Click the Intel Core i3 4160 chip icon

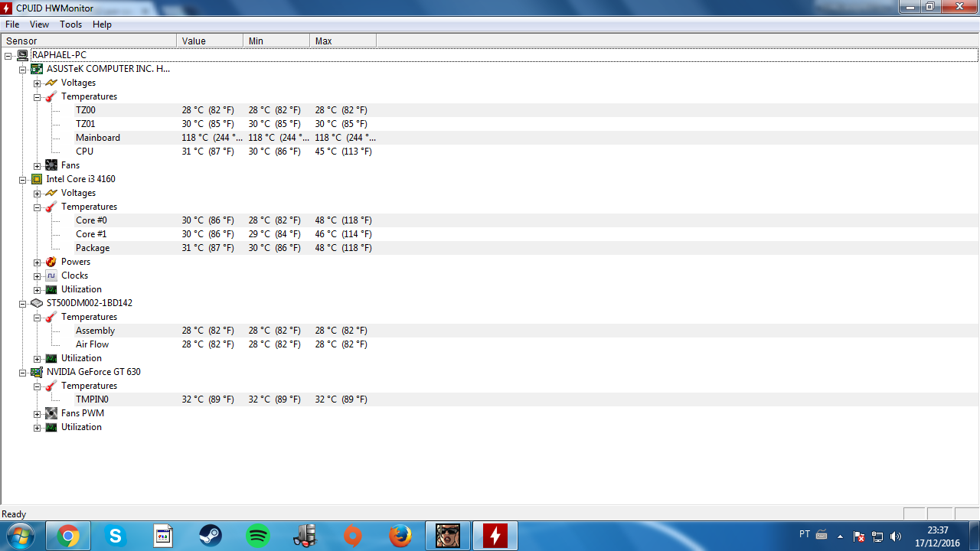pyautogui.click(x=37, y=179)
